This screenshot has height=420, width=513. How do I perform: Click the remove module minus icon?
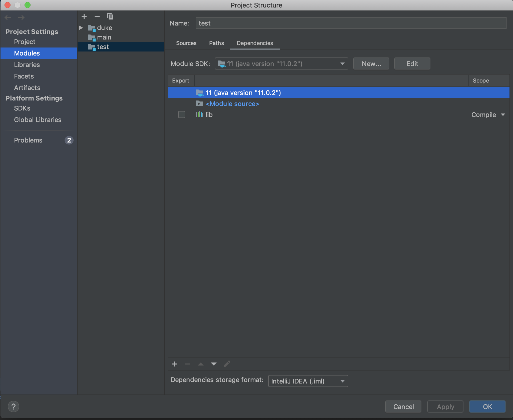tap(97, 16)
